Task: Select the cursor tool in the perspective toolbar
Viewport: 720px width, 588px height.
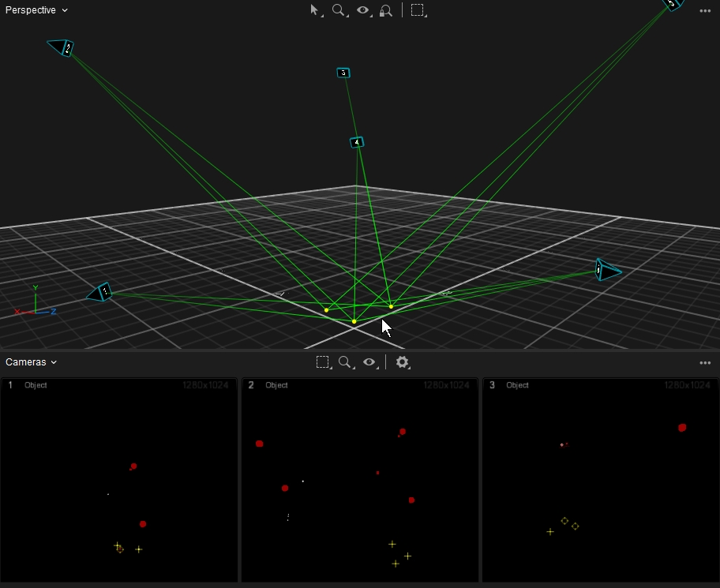Action: (x=315, y=10)
